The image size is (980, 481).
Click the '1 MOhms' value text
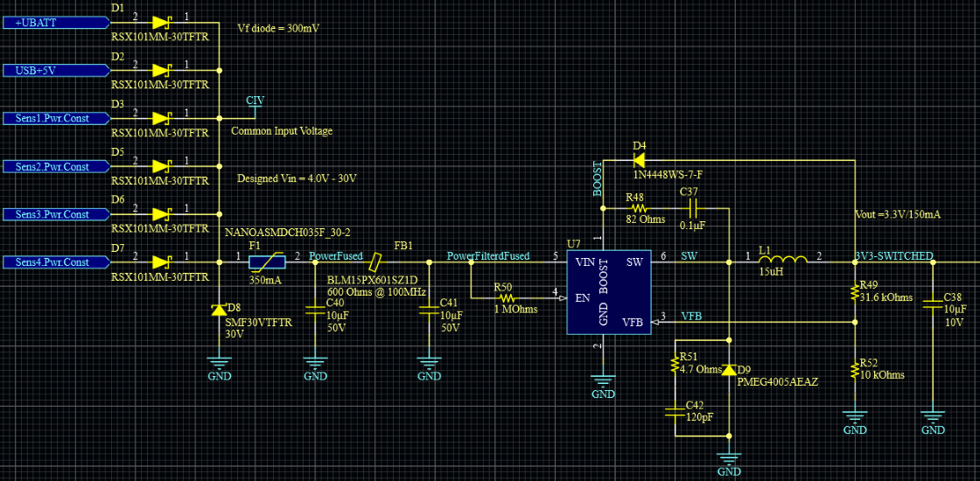pyautogui.click(x=515, y=310)
